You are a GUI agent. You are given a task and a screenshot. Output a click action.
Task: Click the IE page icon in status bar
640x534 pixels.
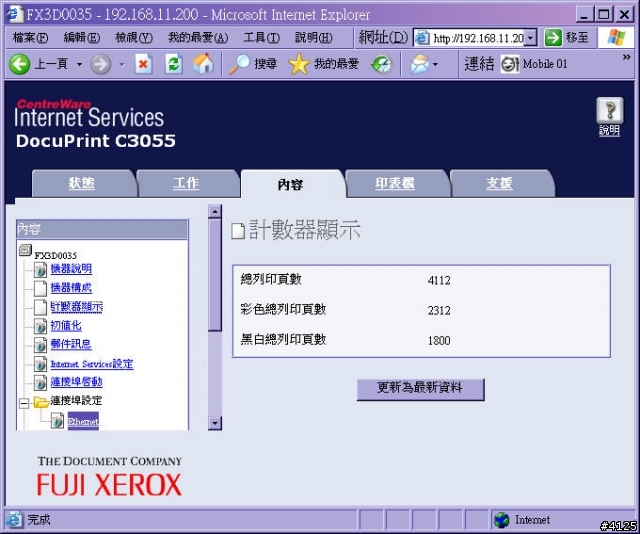(14, 520)
